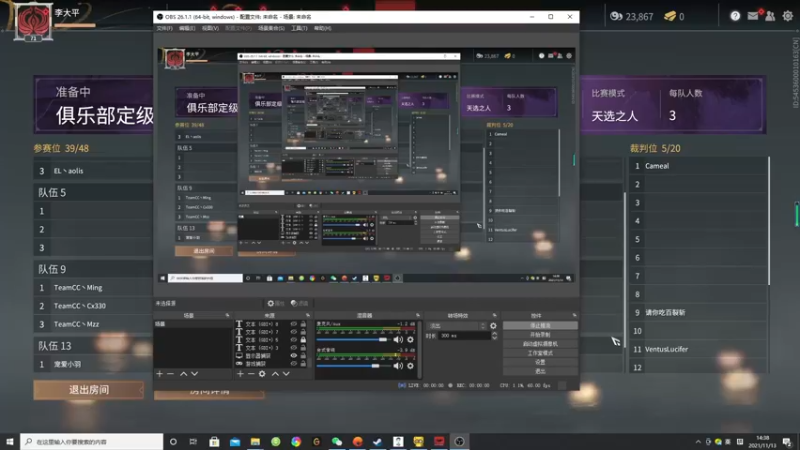Adjust the 麦克风/Aux volume slider

click(x=352, y=339)
